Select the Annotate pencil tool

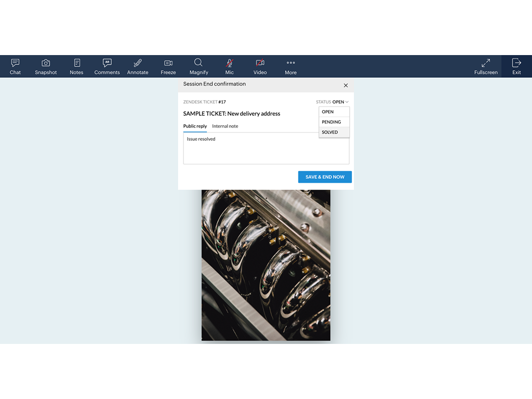[x=138, y=66]
